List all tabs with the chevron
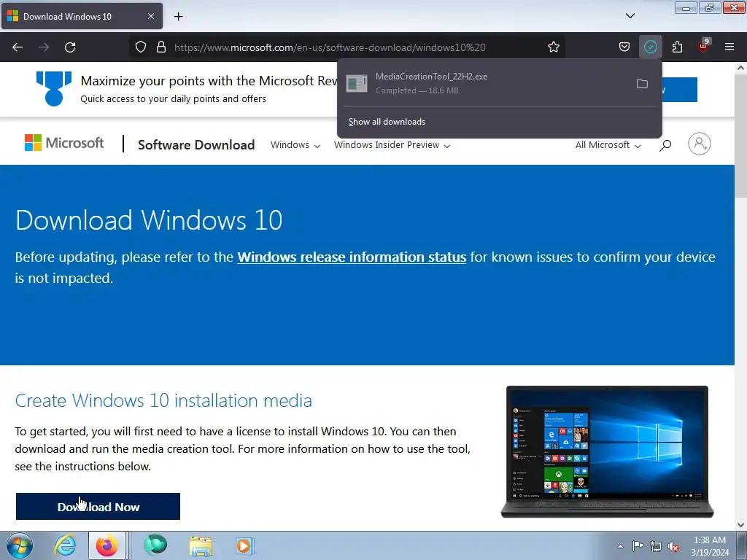The image size is (747, 560). [x=630, y=16]
